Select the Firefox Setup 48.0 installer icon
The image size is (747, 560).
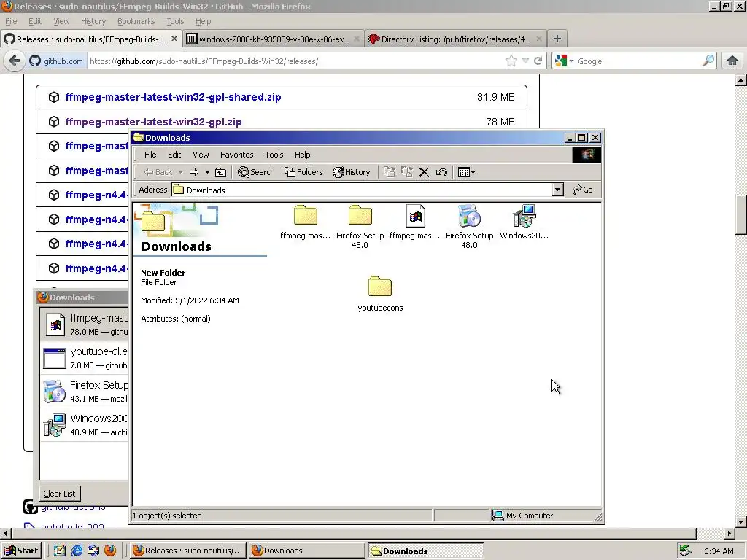pyautogui.click(x=469, y=216)
